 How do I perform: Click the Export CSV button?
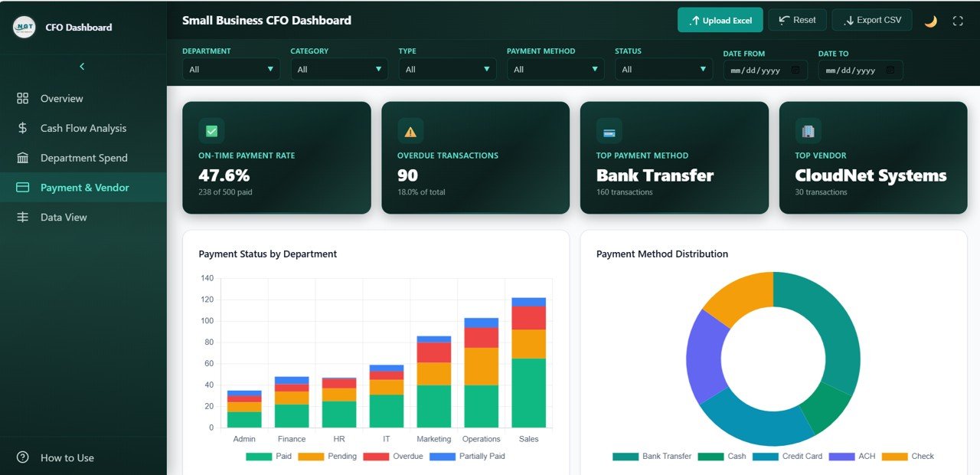pos(871,21)
